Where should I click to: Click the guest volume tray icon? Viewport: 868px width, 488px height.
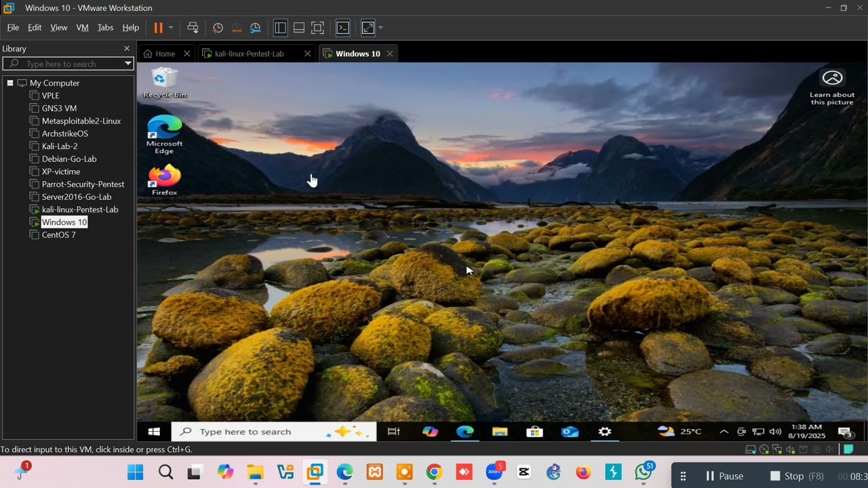[776, 432]
